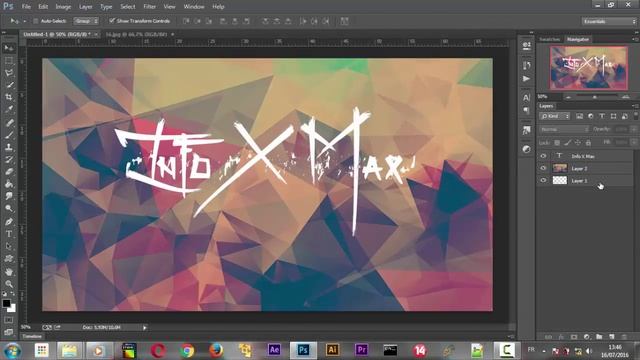The width and height of the screenshot is (640, 360).
Task: Open the Essentials workspace dropdown
Action: pos(609,21)
